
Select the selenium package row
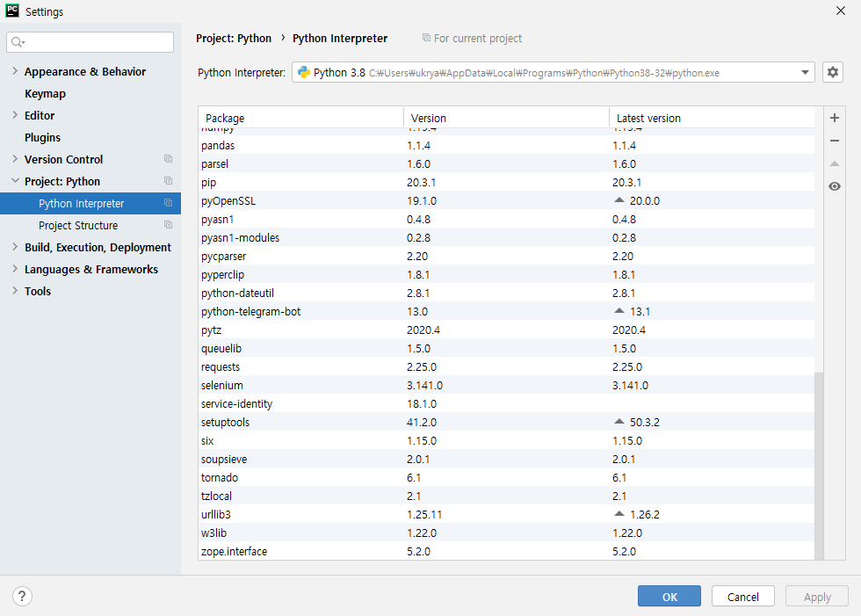506,386
